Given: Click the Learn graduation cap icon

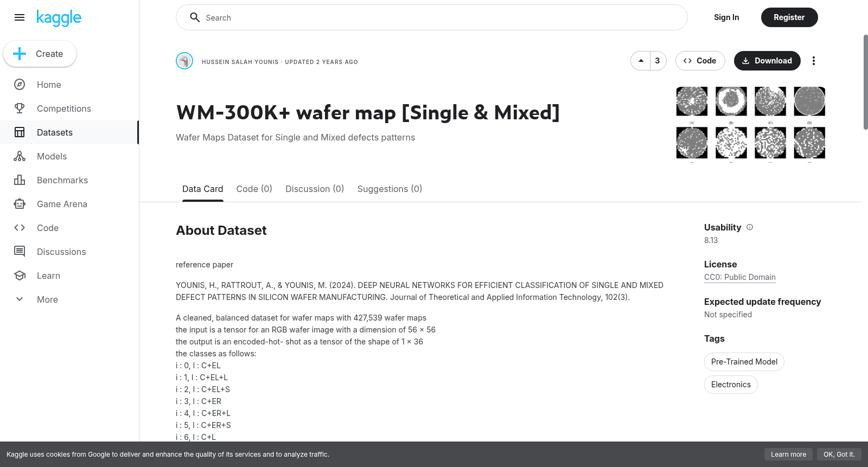Looking at the screenshot, I should click(20, 276).
